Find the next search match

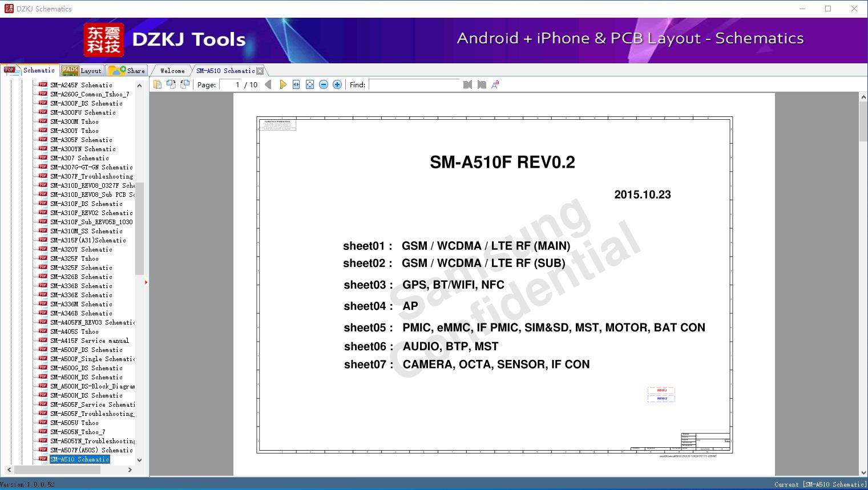(x=482, y=84)
